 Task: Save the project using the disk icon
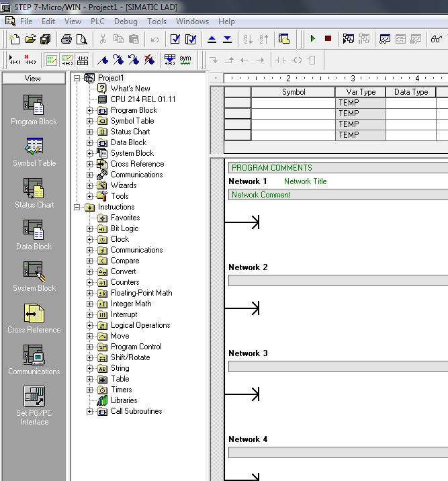[x=46, y=39]
